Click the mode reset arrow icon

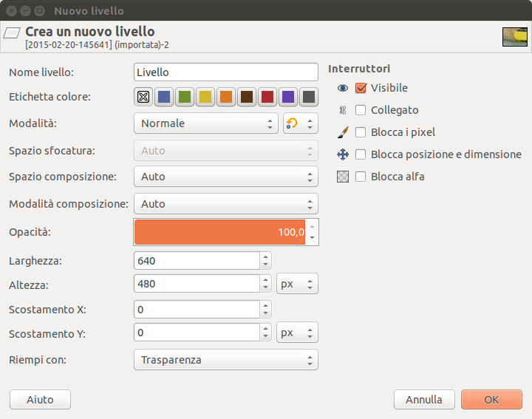coord(293,123)
